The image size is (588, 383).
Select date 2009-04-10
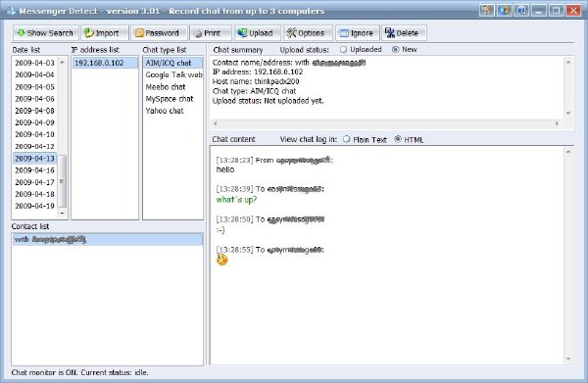[x=34, y=134]
